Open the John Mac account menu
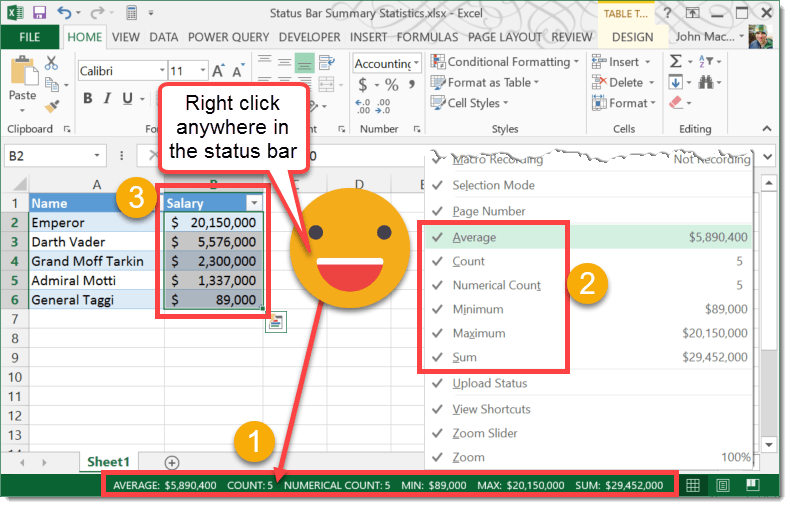Viewport: 790px width, 507px height. click(709, 36)
